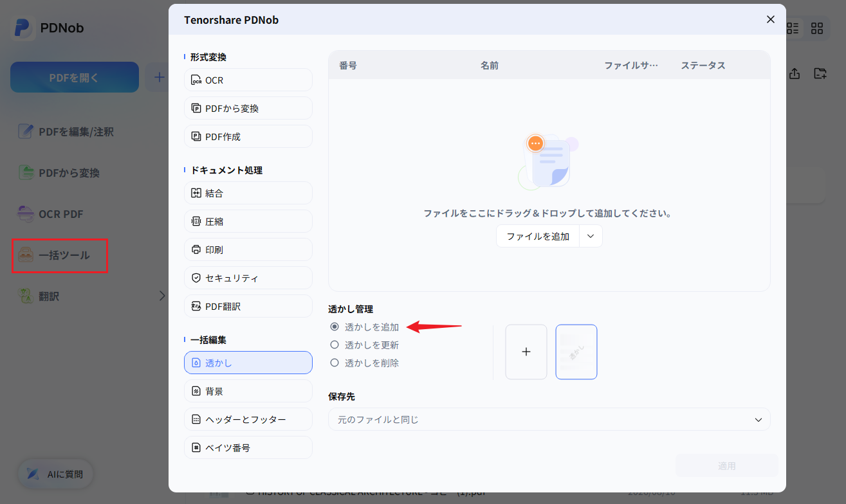Click the 適用 apply button
Image resolution: width=846 pixels, height=504 pixels.
[727, 466]
